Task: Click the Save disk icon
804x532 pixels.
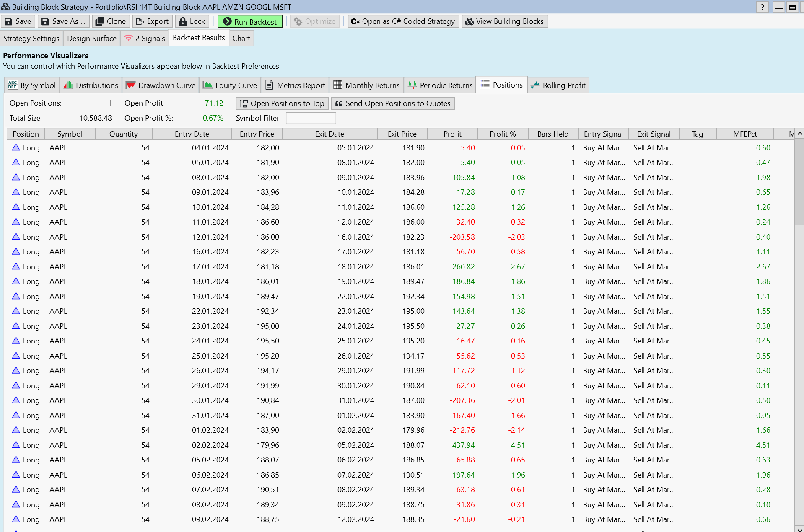Action: pyautogui.click(x=8, y=21)
